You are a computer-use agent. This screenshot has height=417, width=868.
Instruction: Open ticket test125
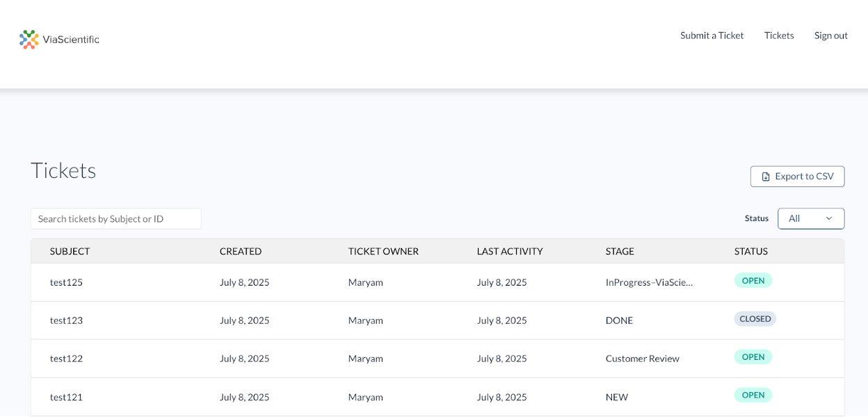(66, 282)
